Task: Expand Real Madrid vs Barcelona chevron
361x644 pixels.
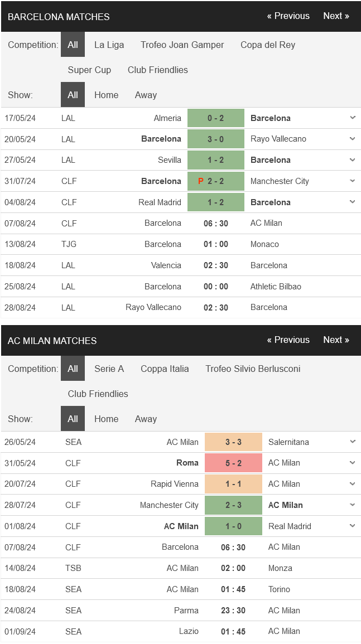Action: [352, 202]
